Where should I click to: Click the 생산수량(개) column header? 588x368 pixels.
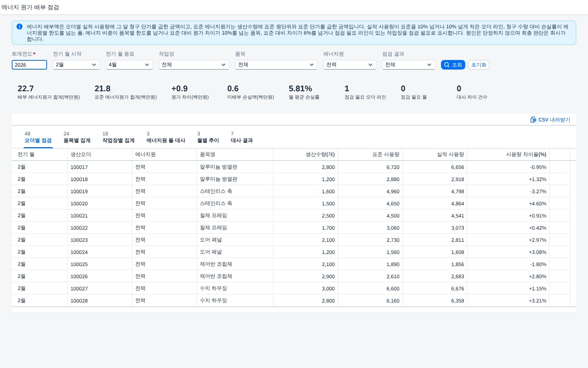click(306, 155)
